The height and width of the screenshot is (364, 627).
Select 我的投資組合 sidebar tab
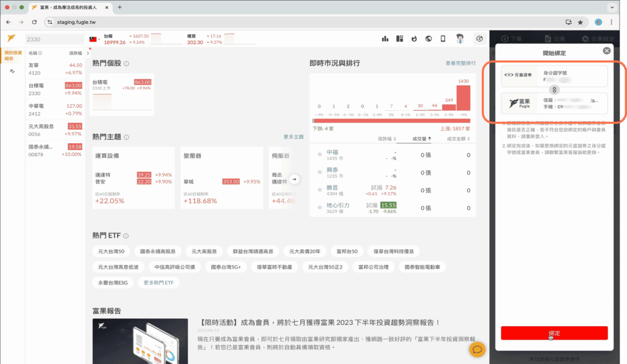[12, 56]
